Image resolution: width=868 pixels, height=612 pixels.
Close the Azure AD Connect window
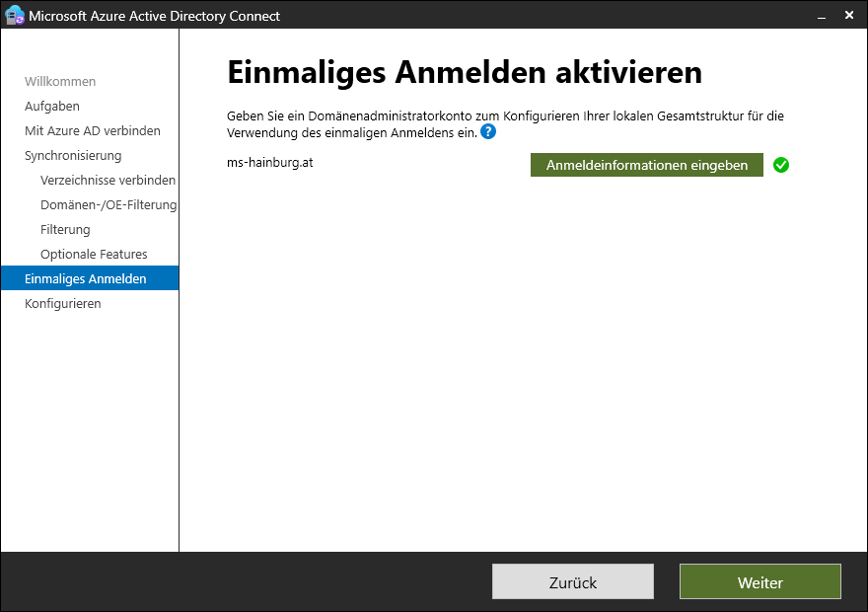point(849,16)
